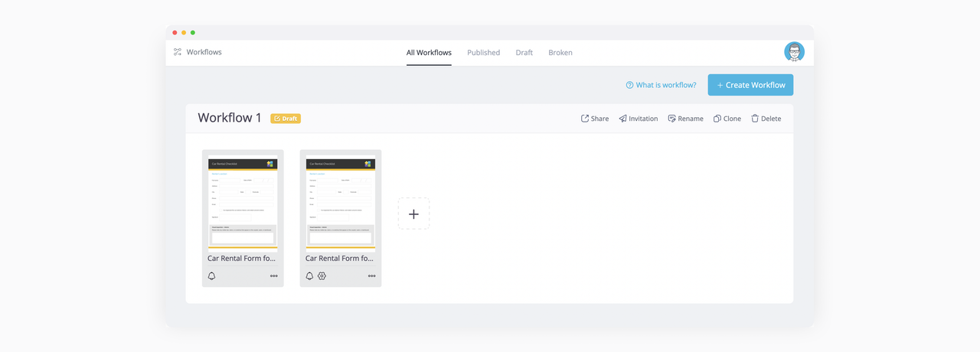The height and width of the screenshot is (352, 980).
Task: Click the plus tile to add a document
Action: (413, 213)
